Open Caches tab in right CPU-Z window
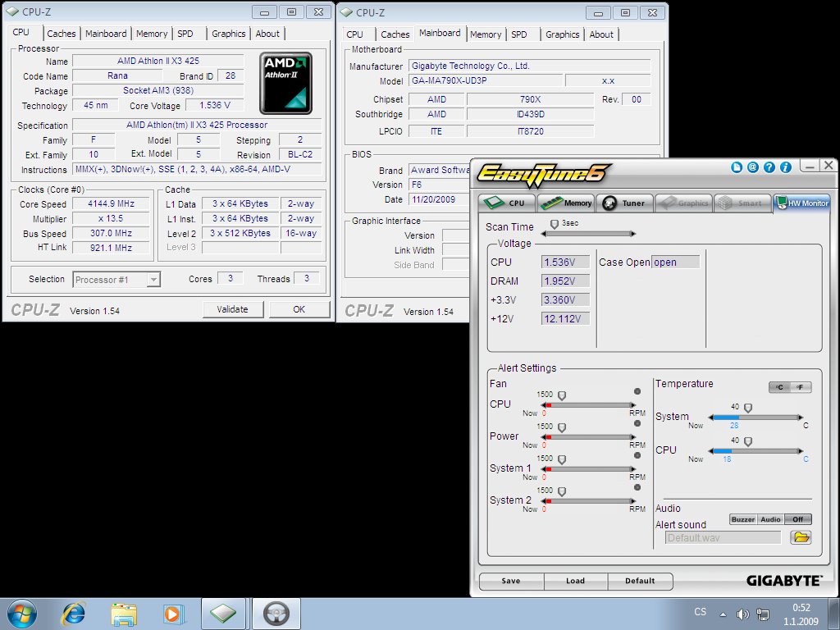 [395, 34]
